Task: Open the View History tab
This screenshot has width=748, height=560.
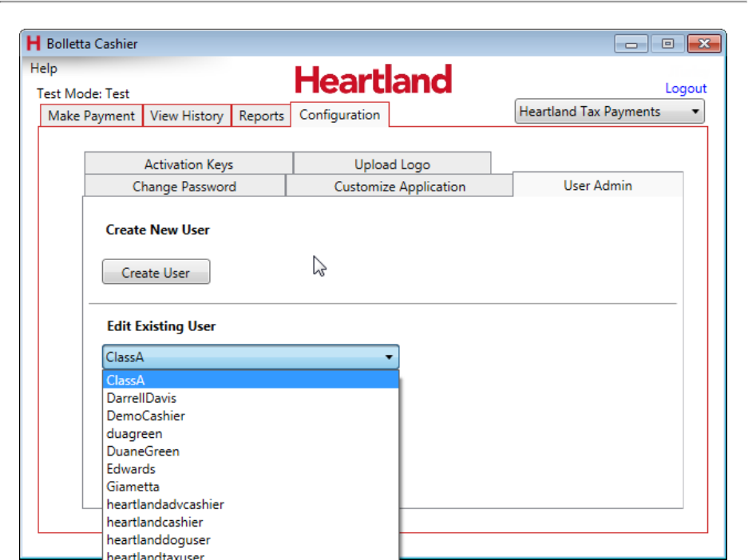Action: click(187, 116)
